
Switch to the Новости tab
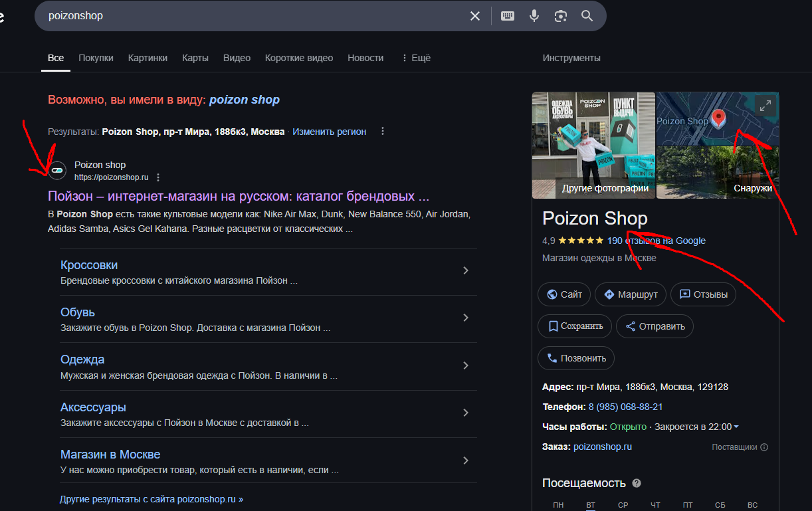[x=365, y=58]
